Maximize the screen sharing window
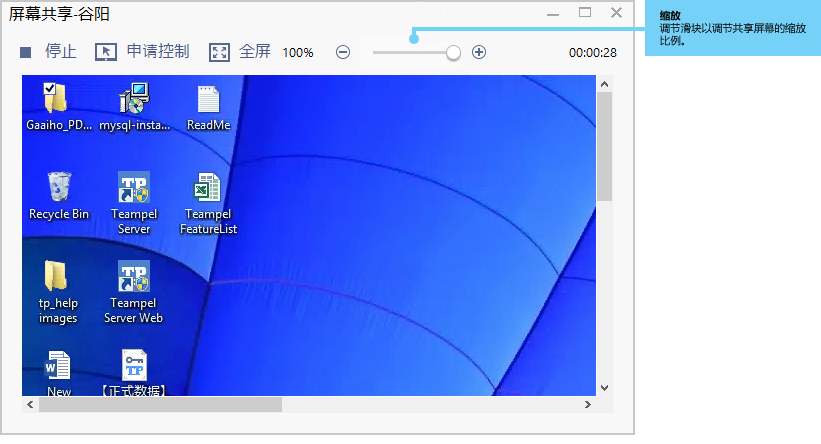Screen dimensions: 821x444 [585, 13]
